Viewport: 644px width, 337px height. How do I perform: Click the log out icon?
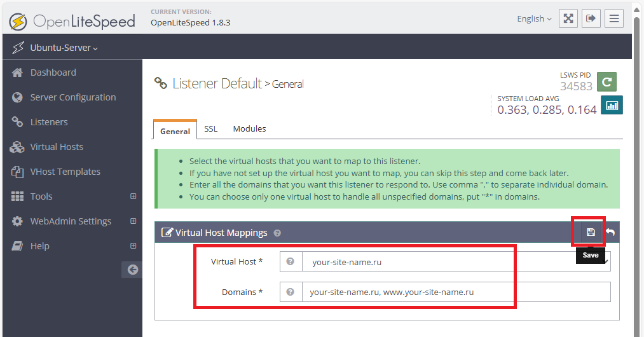click(x=591, y=18)
